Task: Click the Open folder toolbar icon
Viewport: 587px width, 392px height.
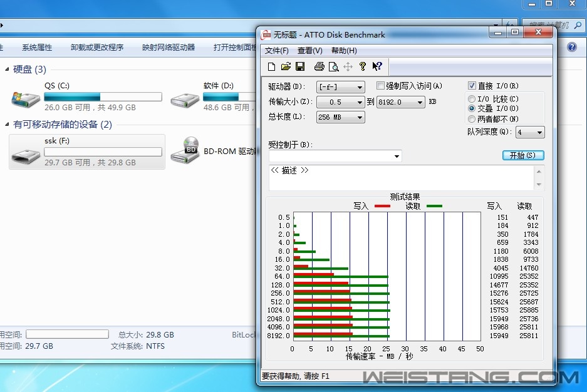Action: click(x=286, y=66)
